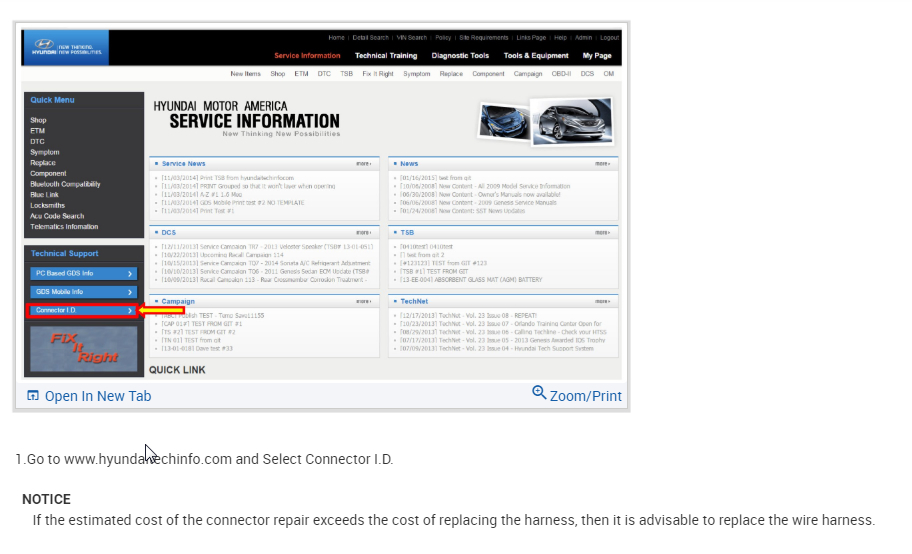Screen dimensions: 912x554
Task: Select the My Page tab
Action: coord(597,56)
